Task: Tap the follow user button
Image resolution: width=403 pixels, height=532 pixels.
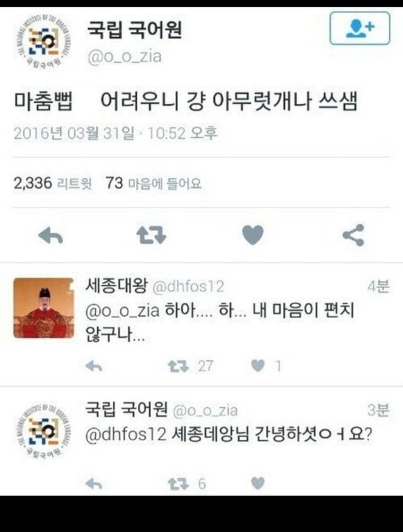Action: click(x=360, y=28)
